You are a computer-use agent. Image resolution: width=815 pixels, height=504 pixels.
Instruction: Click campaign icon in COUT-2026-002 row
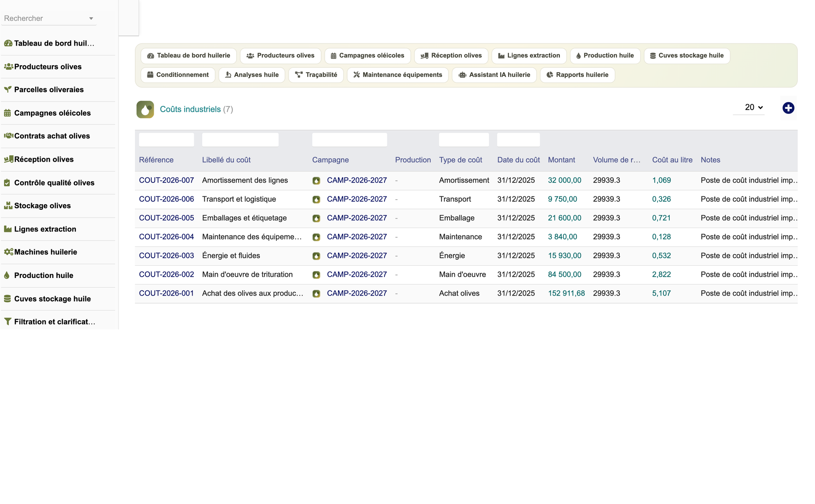pos(316,275)
